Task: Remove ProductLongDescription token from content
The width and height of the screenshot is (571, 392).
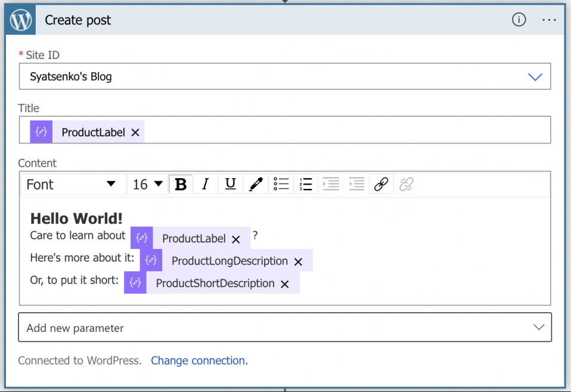Action: click(298, 262)
